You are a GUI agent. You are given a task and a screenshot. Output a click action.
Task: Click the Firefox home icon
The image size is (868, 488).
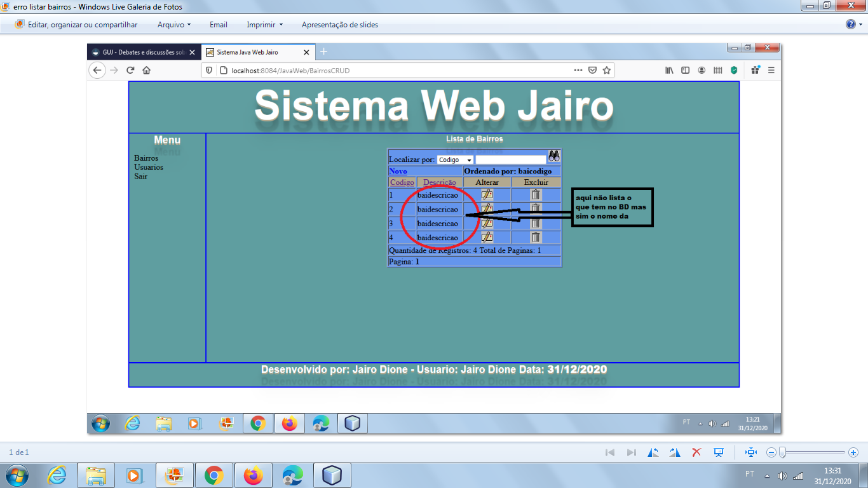point(147,71)
